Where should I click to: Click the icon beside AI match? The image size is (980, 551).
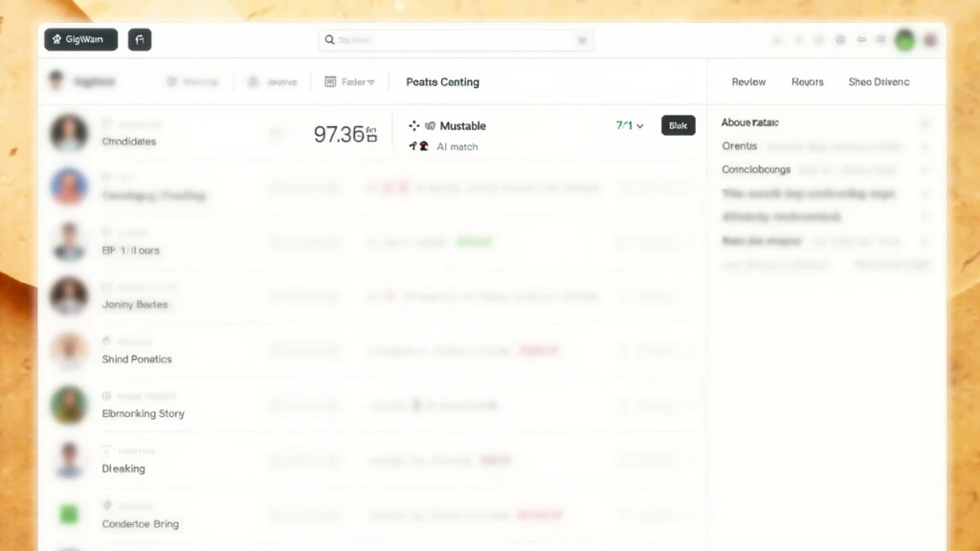coord(419,146)
